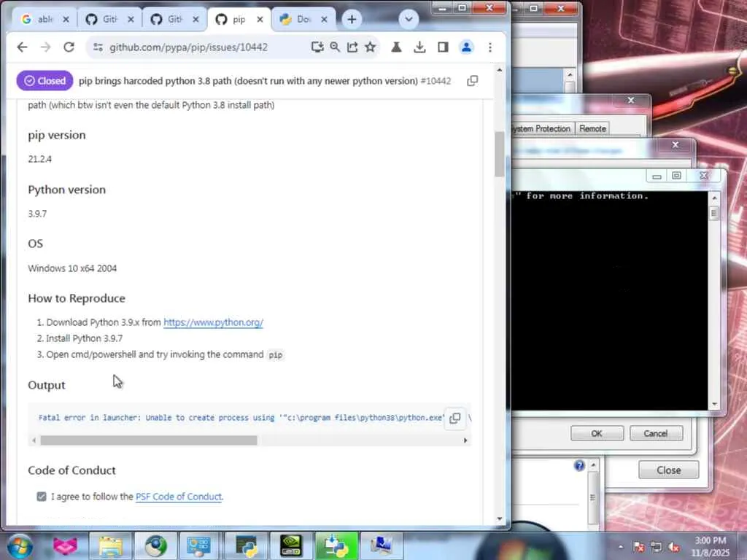Click the inline 'pip' code text
The height and width of the screenshot is (560, 747).
coord(275,355)
